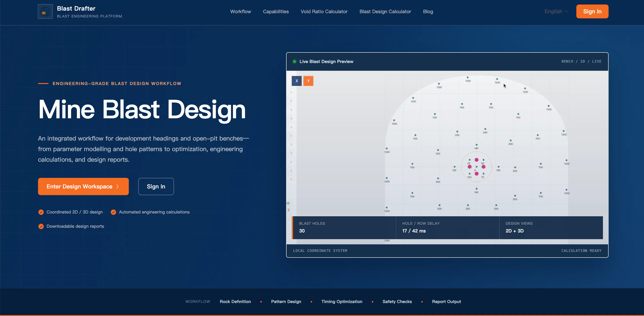Click the orange Sign In button in header

click(592, 11)
